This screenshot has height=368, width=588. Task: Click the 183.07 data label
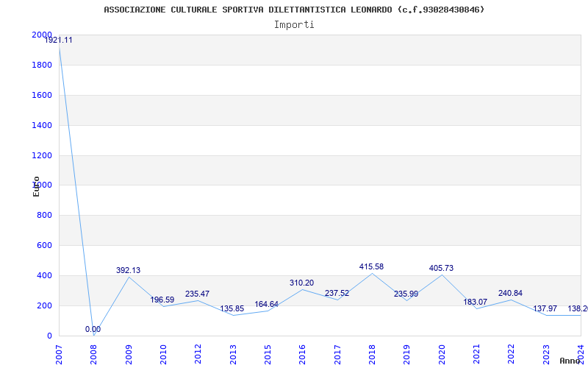[476, 302]
